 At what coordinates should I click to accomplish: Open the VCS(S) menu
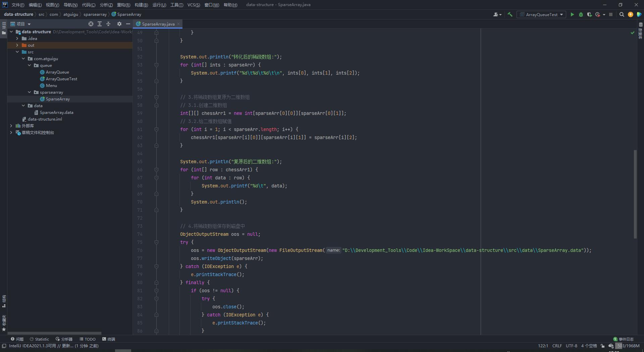click(194, 5)
